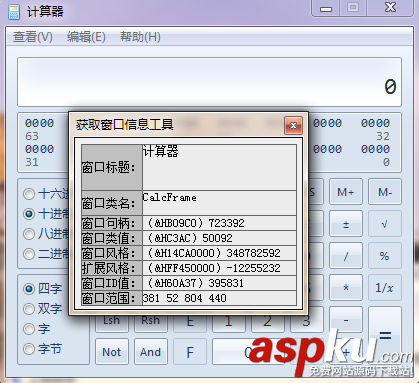Click the M+ memory button
Screen dimensions: 419x383
tap(346, 192)
